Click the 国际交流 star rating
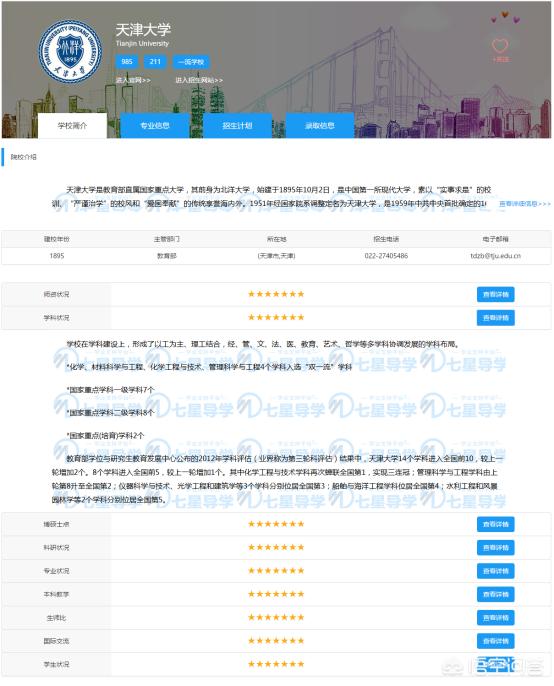This screenshot has width=554, height=686. [x=276, y=641]
